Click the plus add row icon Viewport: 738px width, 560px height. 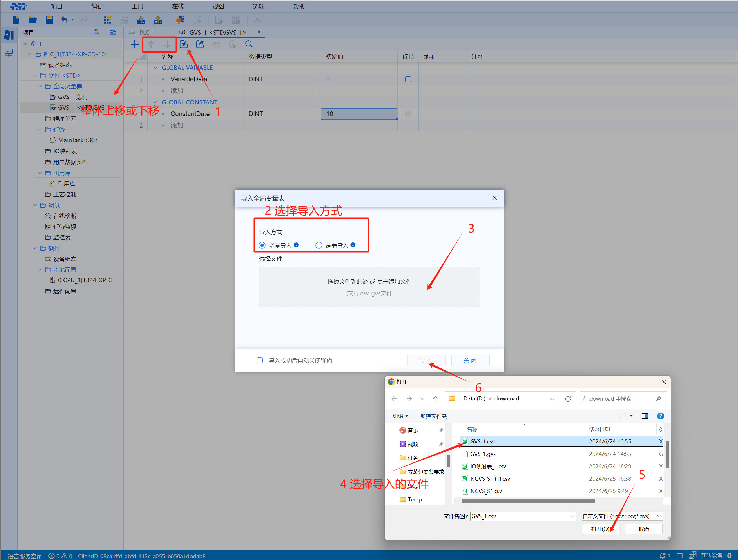point(134,44)
